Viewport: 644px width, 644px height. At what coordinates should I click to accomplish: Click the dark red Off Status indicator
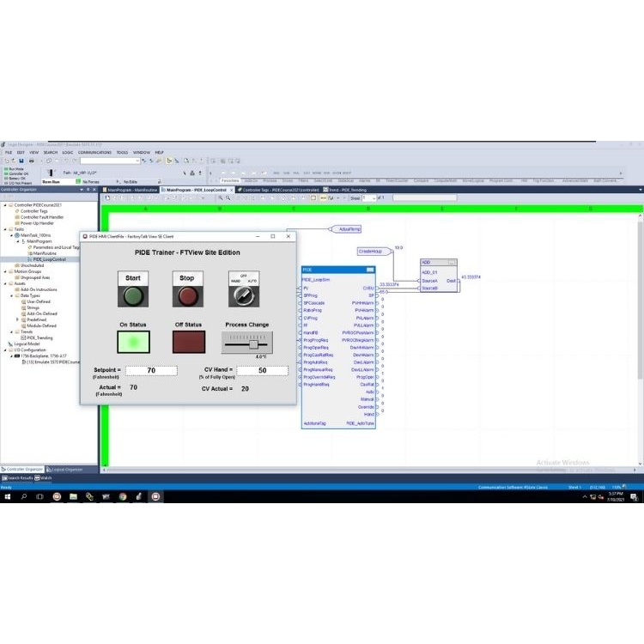pos(189,342)
